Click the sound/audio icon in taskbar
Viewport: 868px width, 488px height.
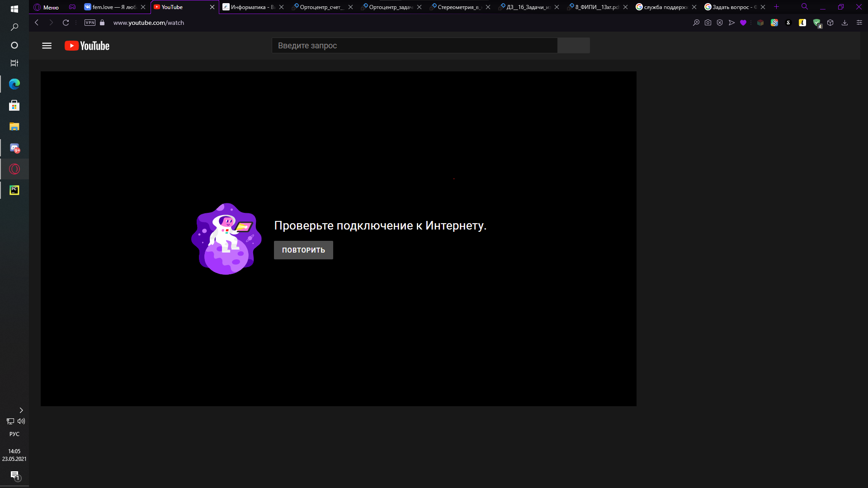[20, 421]
